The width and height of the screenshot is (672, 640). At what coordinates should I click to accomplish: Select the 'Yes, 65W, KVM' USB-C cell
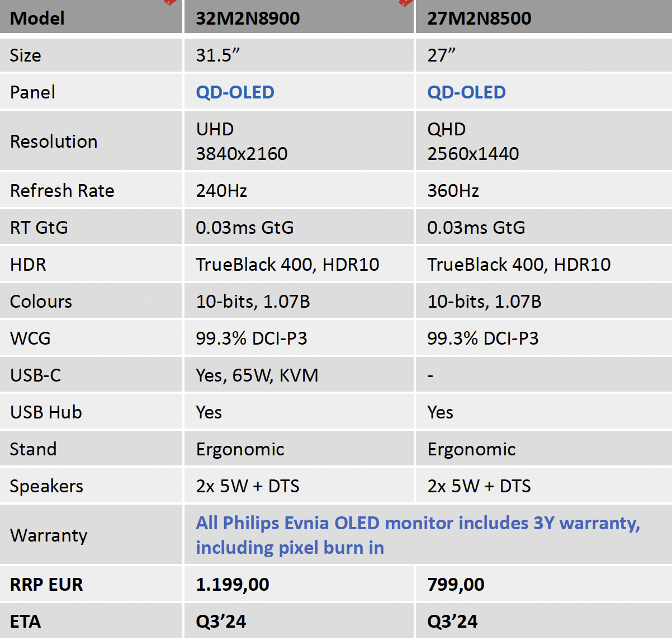(x=257, y=375)
